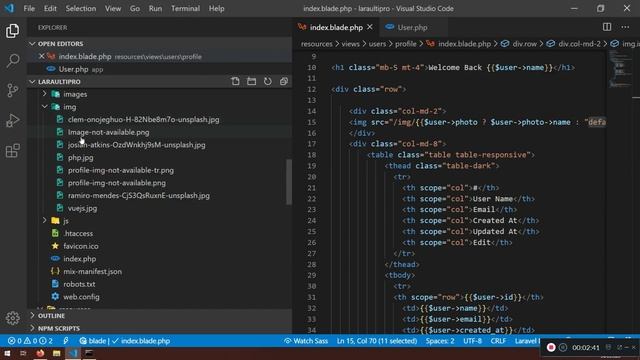640x360 pixels.
Task: Select index.blade.php editor tab
Action: (x=336, y=27)
